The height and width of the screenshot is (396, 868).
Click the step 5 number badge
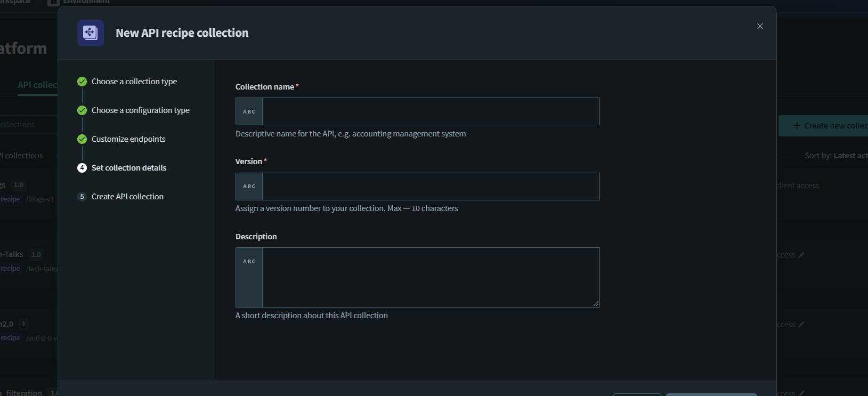pyautogui.click(x=82, y=197)
